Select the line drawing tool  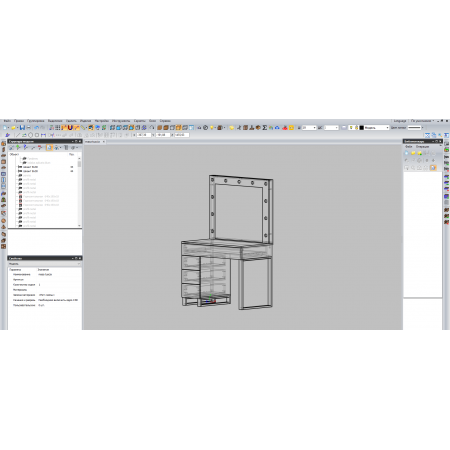coord(18,135)
